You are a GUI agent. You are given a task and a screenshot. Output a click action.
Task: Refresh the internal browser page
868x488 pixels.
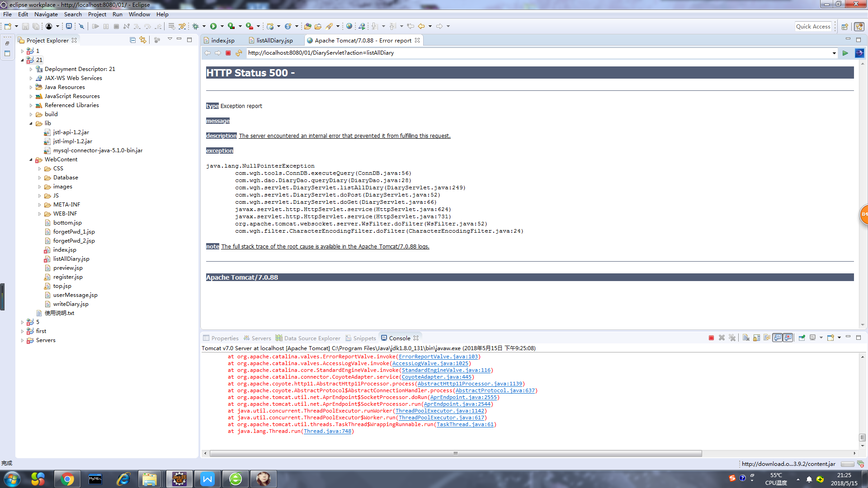[x=239, y=53]
